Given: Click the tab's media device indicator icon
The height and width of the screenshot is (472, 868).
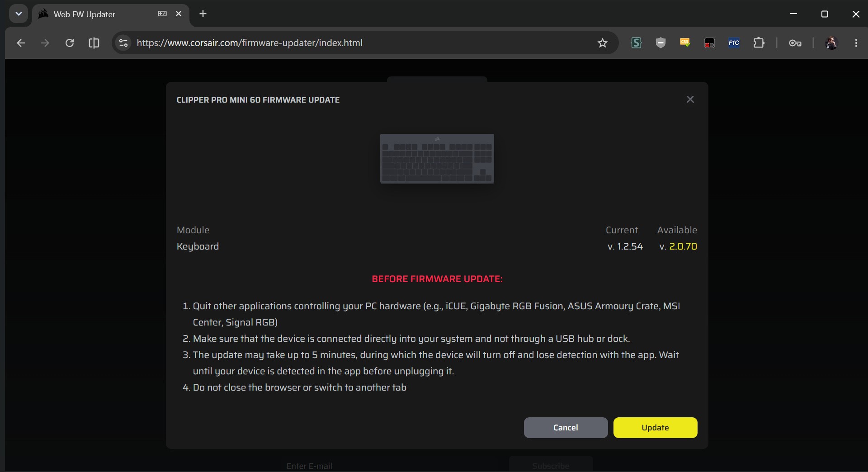Looking at the screenshot, I should coord(162,14).
